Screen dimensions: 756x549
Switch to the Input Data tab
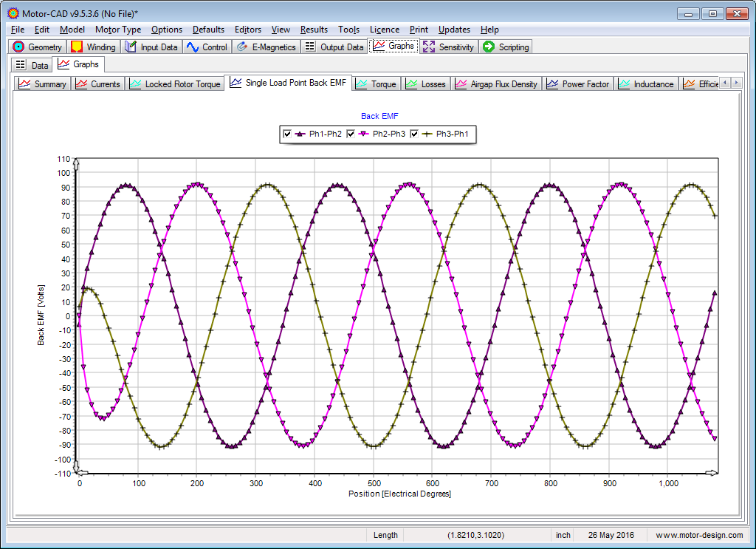coord(151,47)
